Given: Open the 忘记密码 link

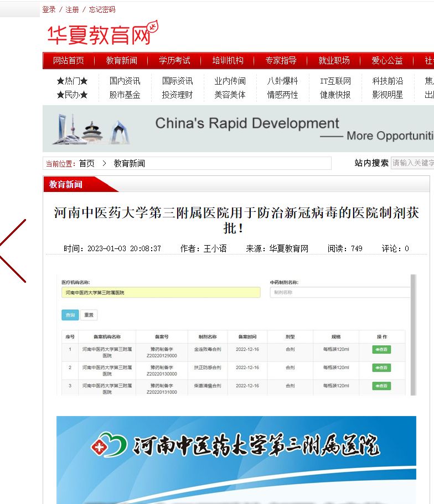Looking at the screenshot, I should pos(102,9).
